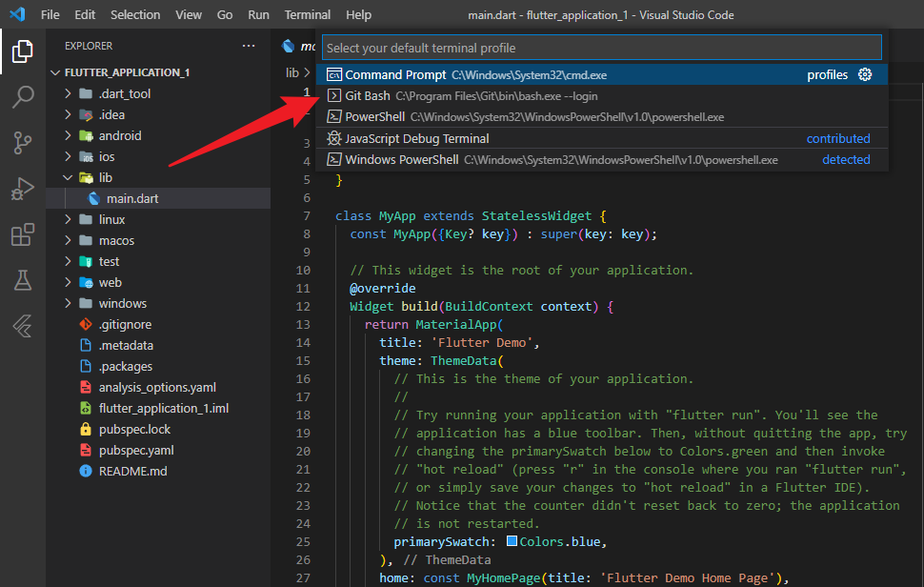This screenshot has height=587, width=924.
Task: Open the Run and Debug view icon
Action: click(x=23, y=189)
